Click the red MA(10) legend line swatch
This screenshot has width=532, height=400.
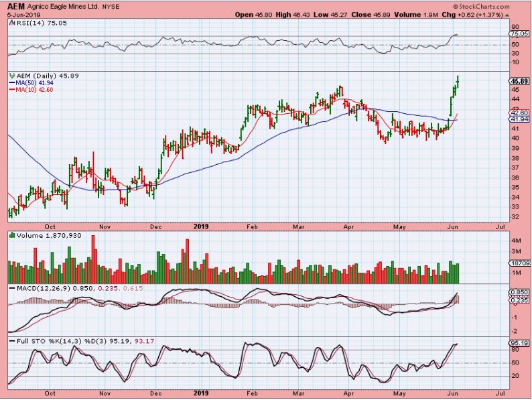(12, 90)
